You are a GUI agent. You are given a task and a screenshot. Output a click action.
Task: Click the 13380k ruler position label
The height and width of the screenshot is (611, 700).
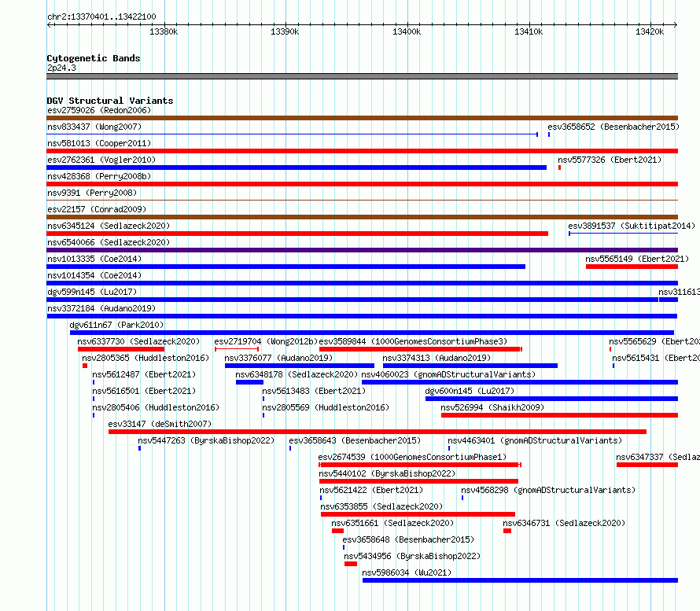point(164,31)
